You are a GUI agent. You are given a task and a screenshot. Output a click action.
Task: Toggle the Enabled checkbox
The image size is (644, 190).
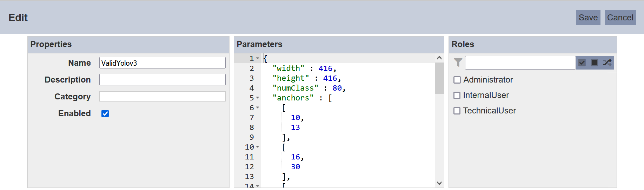tap(105, 113)
